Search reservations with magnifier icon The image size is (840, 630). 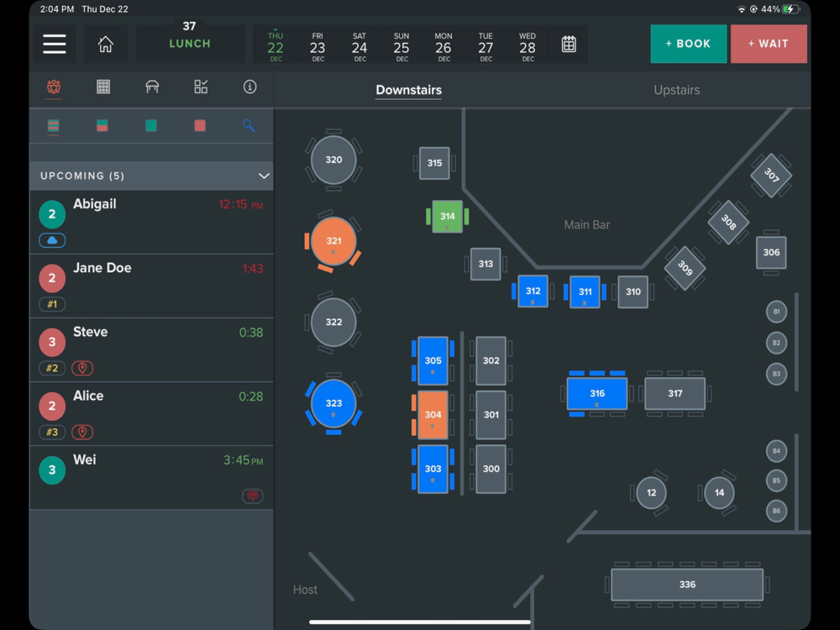tap(249, 125)
